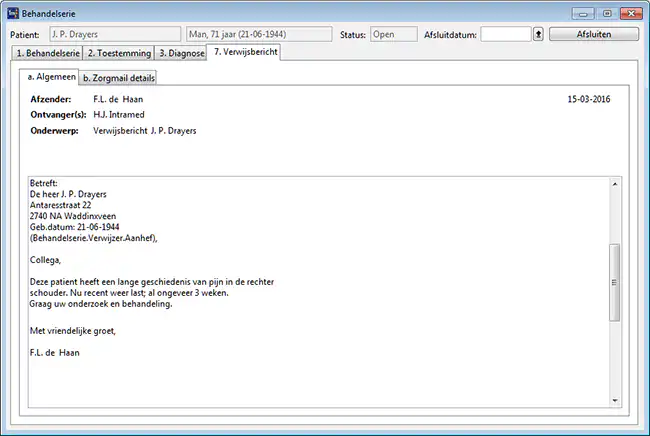This screenshot has height=436, width=650.
Task: Click the line De heer J. P. Drayers
Action: point(68,194)
